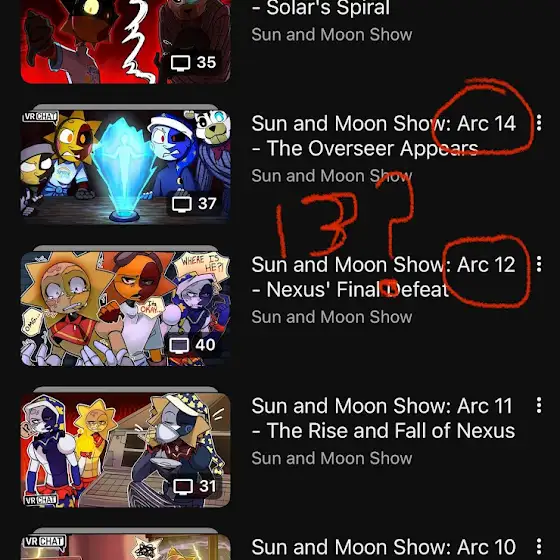This screenshot has height=560, width=560.
Task: Tap the Arc 10 playlist title
Action: 384,547
